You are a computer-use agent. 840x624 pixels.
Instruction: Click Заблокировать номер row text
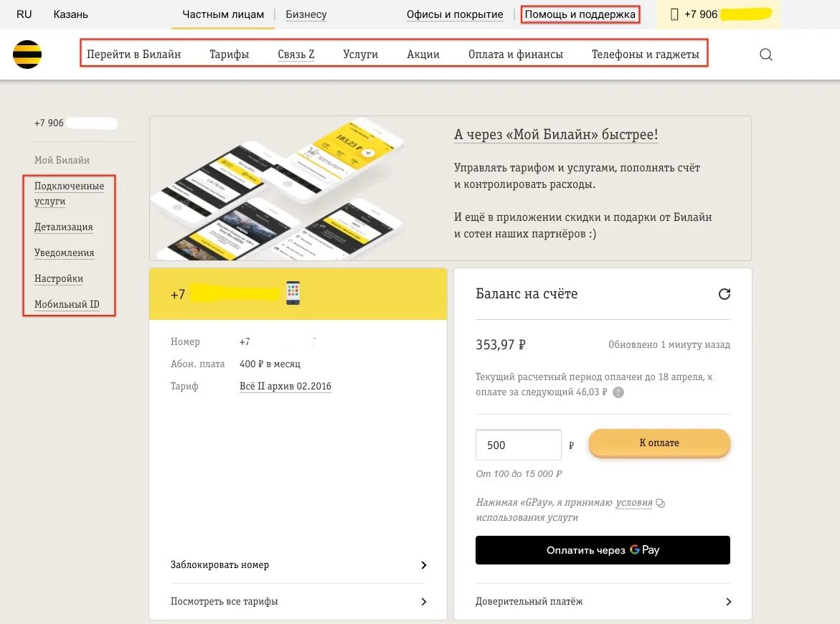(x=220, y=564)
